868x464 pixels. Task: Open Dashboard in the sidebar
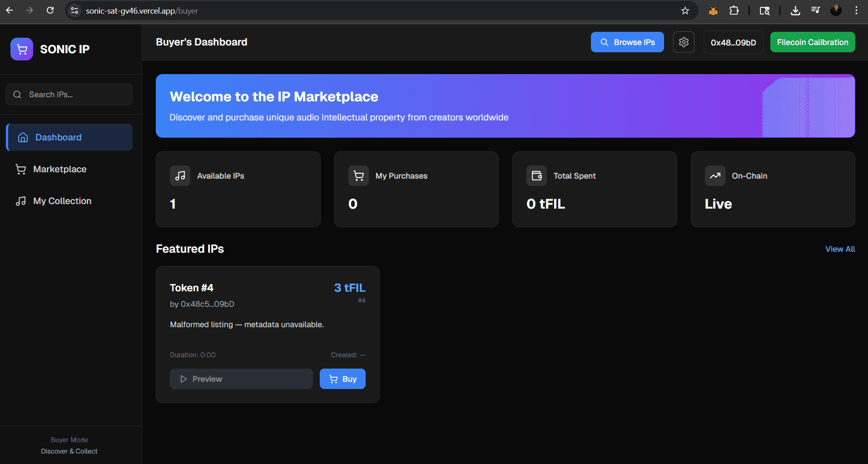tap(69, 137)
